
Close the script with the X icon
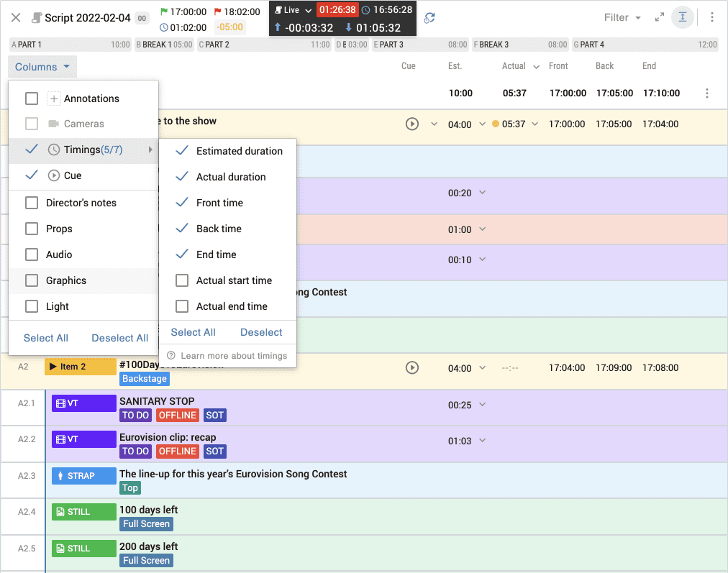click(x=16, y=18)
